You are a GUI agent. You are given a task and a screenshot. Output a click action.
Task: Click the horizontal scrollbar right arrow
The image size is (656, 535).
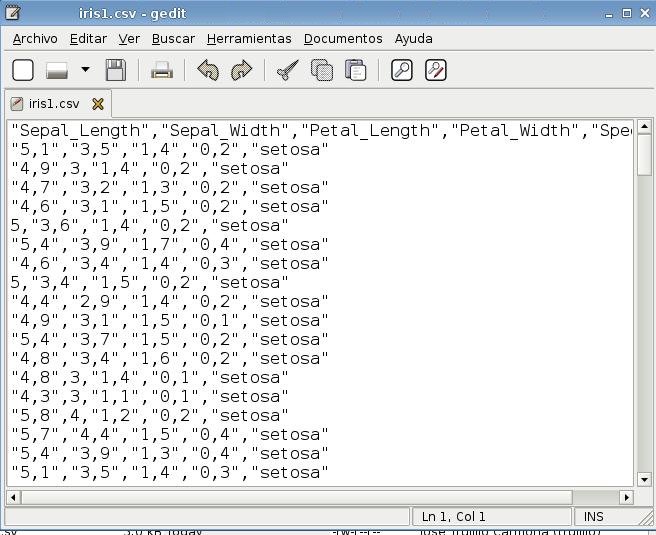pyautogui.click(x=626, y=497)
